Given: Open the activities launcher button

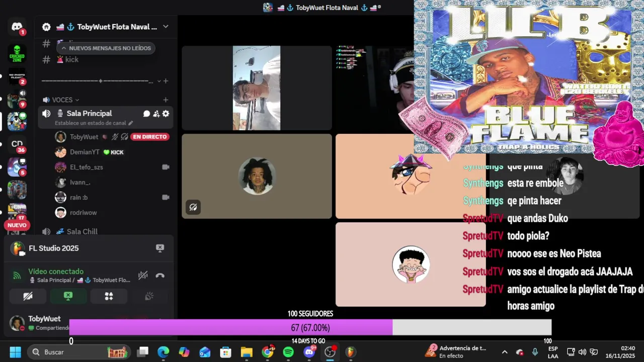Looking at the screenshot, I should click(x=109, y=296).
